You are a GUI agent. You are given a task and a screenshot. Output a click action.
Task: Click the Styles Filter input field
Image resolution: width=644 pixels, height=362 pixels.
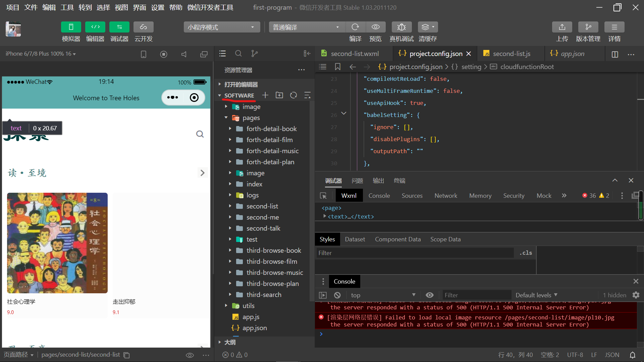[x=415, y=253]
